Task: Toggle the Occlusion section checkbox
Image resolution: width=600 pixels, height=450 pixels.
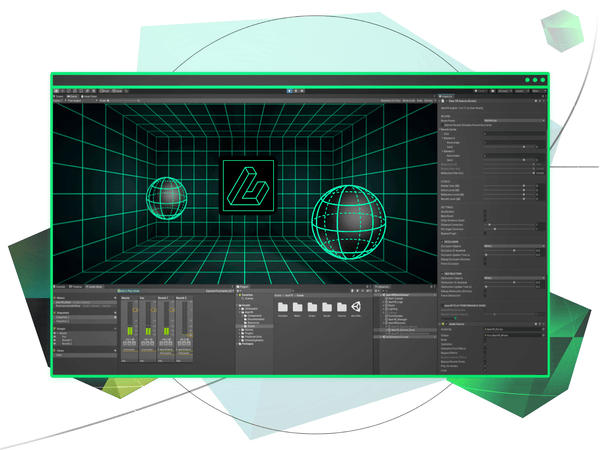Action: coord(442,242)
